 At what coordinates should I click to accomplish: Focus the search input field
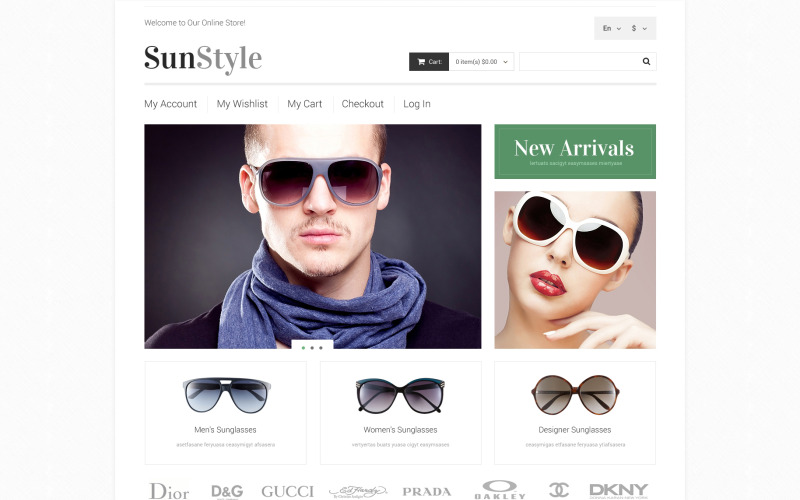click(580, 62)
